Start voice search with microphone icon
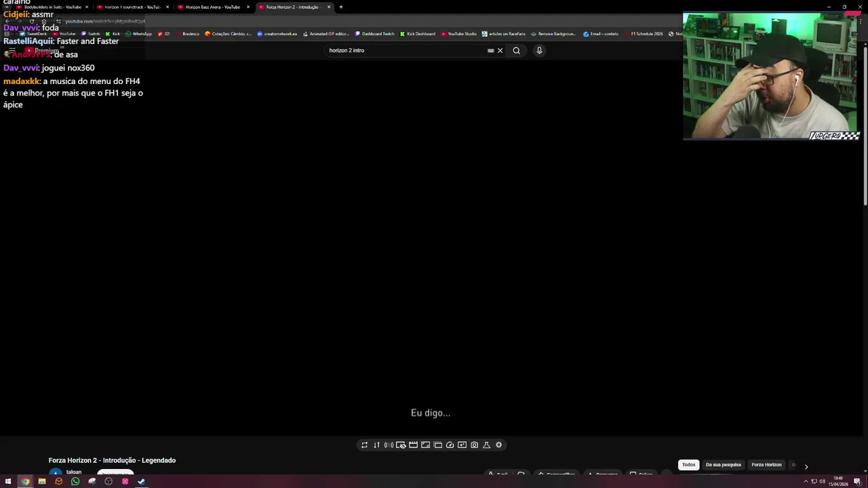Viewport: 868px width, 488px height. click(539, 50)
